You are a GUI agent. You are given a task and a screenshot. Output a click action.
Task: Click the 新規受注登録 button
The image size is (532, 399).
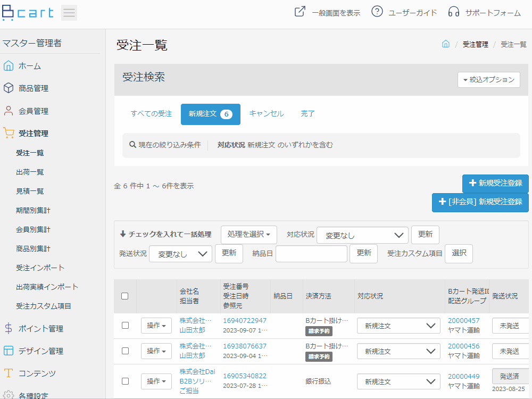pyautogui.click(x=495, y=183)
